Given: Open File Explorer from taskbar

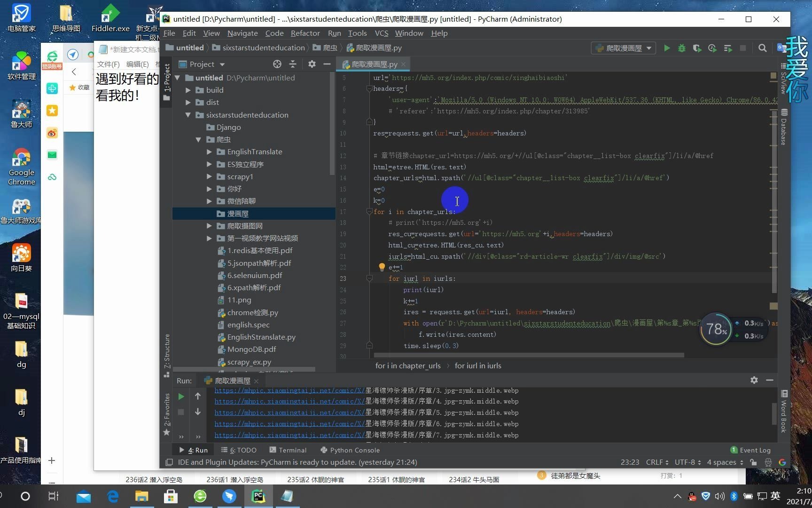Looking at the screenshot, I should (141, 496).
